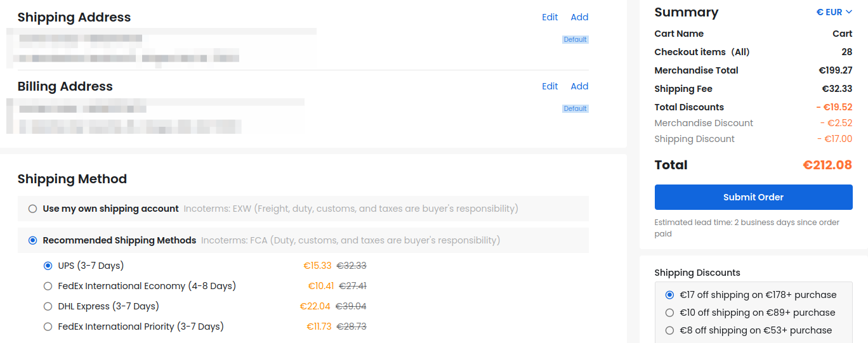Choose FedEx International Economy shipping
The width and height of the screenshot is (868, 343).
click(48, 286)
